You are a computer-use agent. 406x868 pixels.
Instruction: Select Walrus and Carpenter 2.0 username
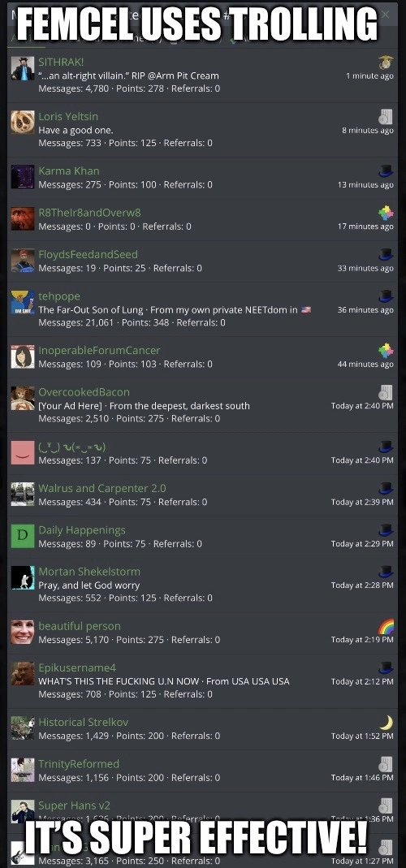click(102, 488)
